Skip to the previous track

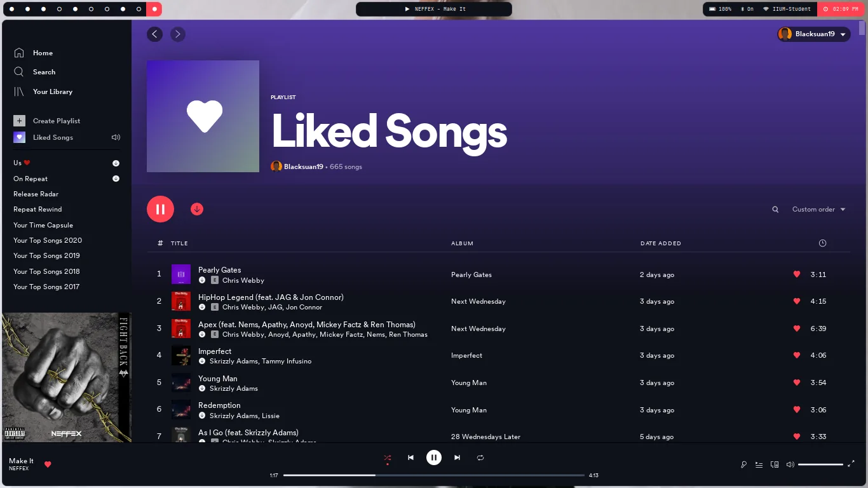tap(410, 457)
